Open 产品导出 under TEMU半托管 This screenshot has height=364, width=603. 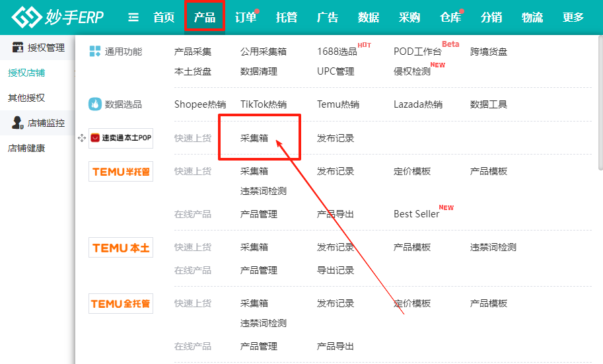click(336, 214)
